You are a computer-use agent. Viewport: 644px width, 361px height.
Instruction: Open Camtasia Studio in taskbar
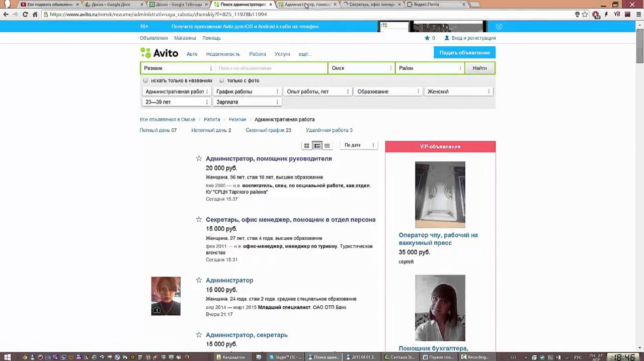400,357
